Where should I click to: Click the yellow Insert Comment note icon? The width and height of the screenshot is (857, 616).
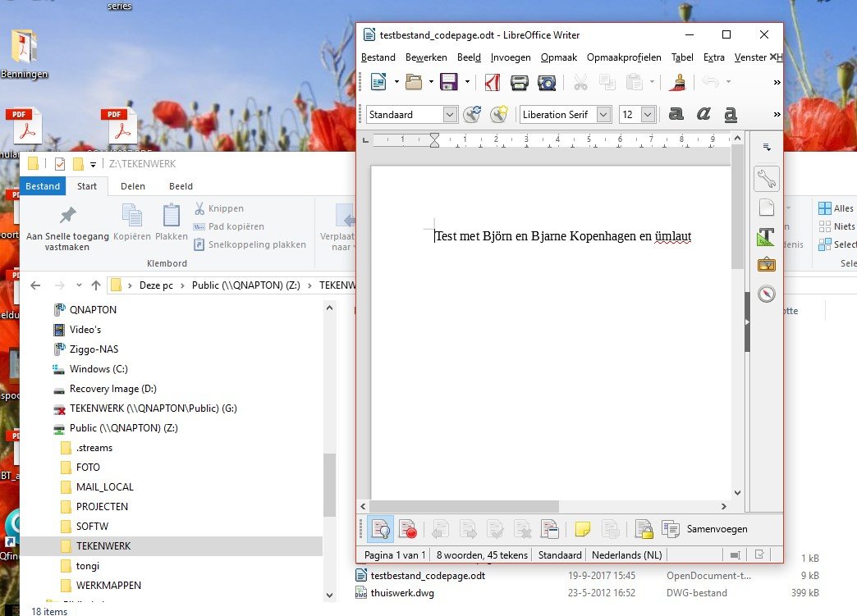tap(583, 529)
